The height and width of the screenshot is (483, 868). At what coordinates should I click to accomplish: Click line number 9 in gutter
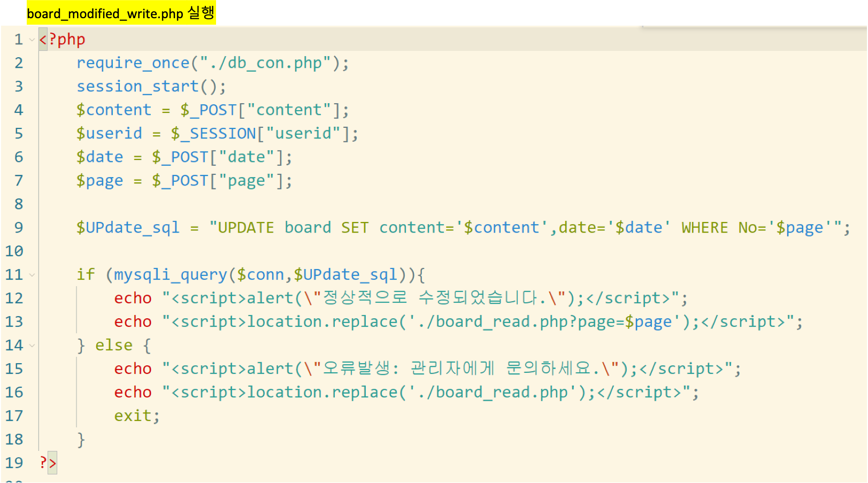[19, 228]
